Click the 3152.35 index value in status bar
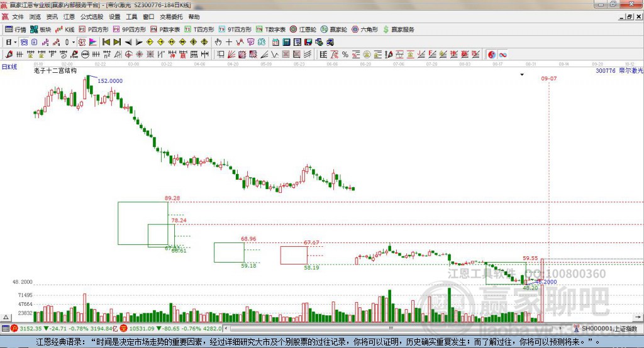Screen dimensions: 644x348 (31, 329)
